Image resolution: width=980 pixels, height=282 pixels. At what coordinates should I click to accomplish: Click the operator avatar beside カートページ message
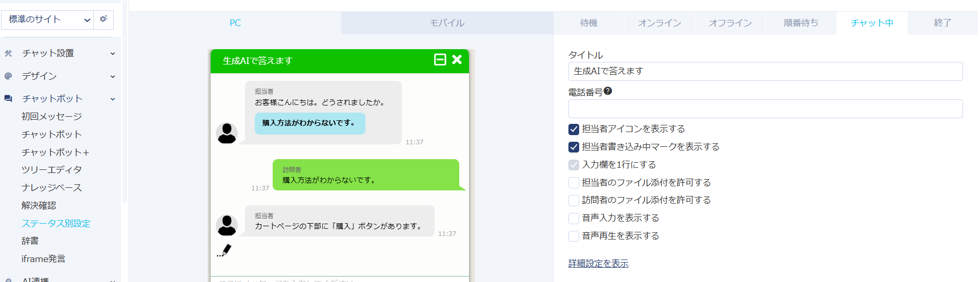point(227,225)
